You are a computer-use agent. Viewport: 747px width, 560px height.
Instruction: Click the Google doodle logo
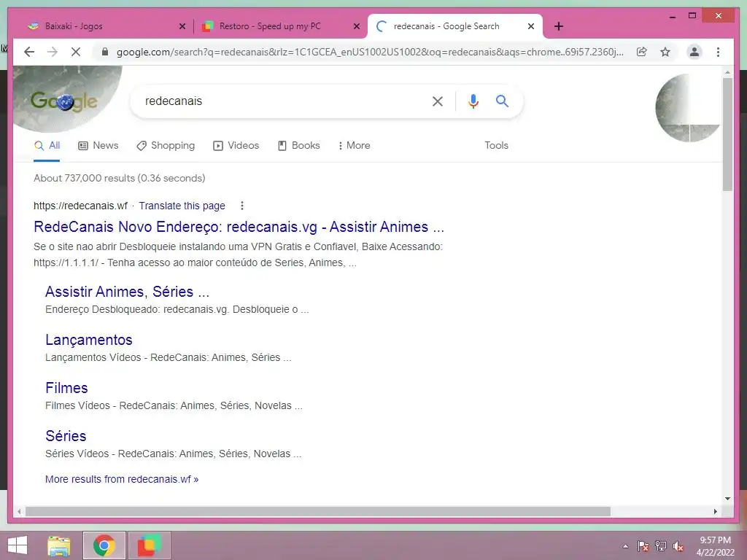click(x=64, y=101)
